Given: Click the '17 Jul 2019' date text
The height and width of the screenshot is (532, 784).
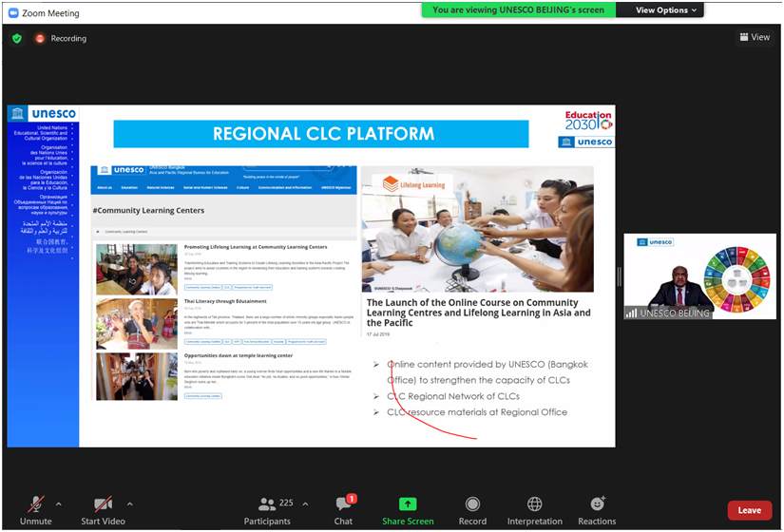Looking at the screenshot, I should pos(378,334).
